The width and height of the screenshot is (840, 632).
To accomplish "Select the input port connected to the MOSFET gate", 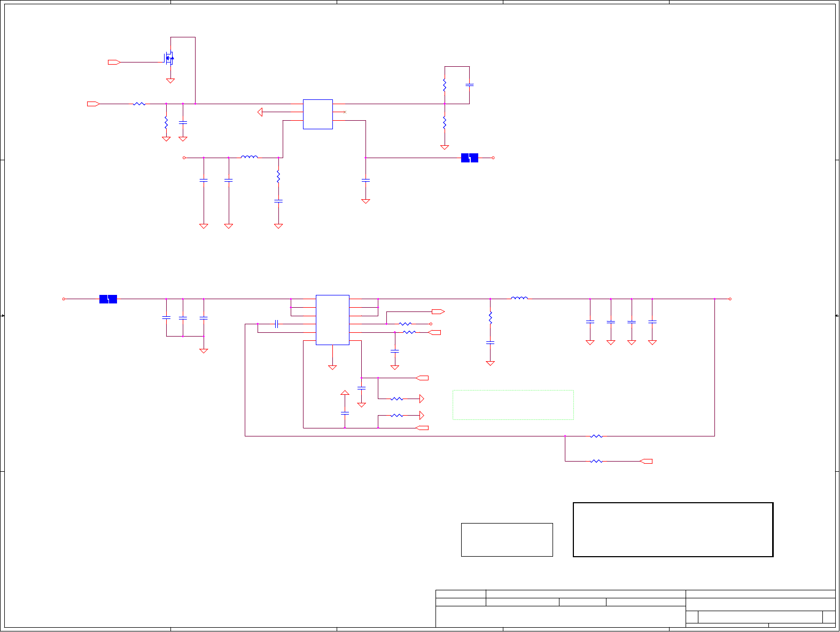I will tap(114, 63).
